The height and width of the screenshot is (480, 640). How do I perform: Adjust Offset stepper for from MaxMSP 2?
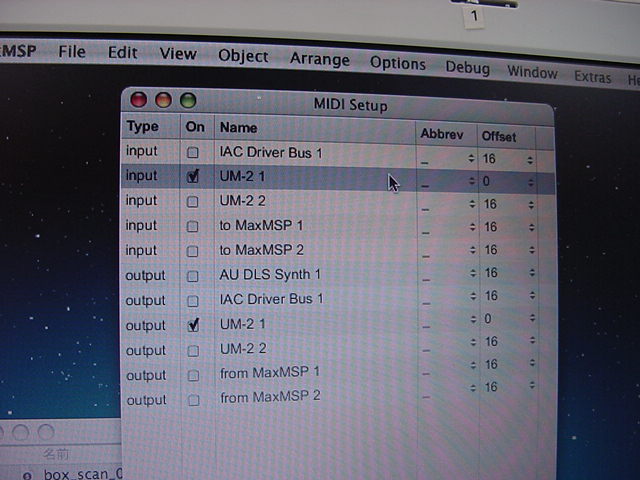pyautogui.click(x=532, y=384)
